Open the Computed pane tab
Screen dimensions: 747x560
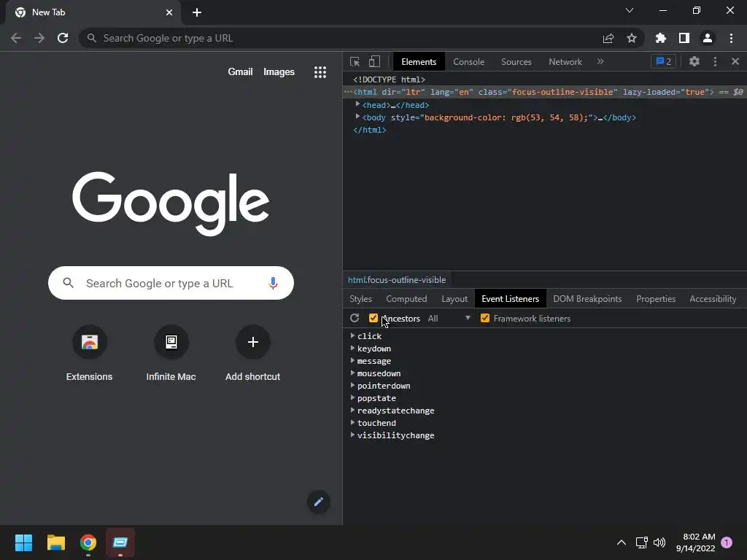[x=406, y=298]
